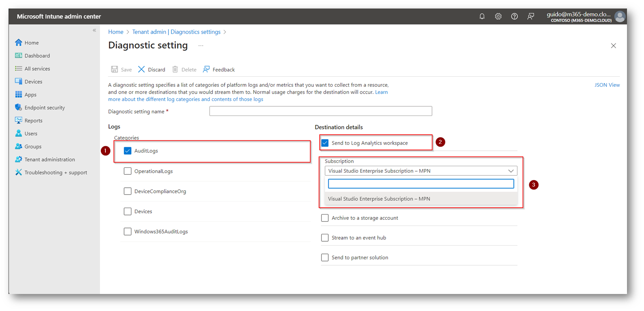Uncheck the AuditLogs category
The height and width of the screenshot is (311, 644).
point(128,151)
